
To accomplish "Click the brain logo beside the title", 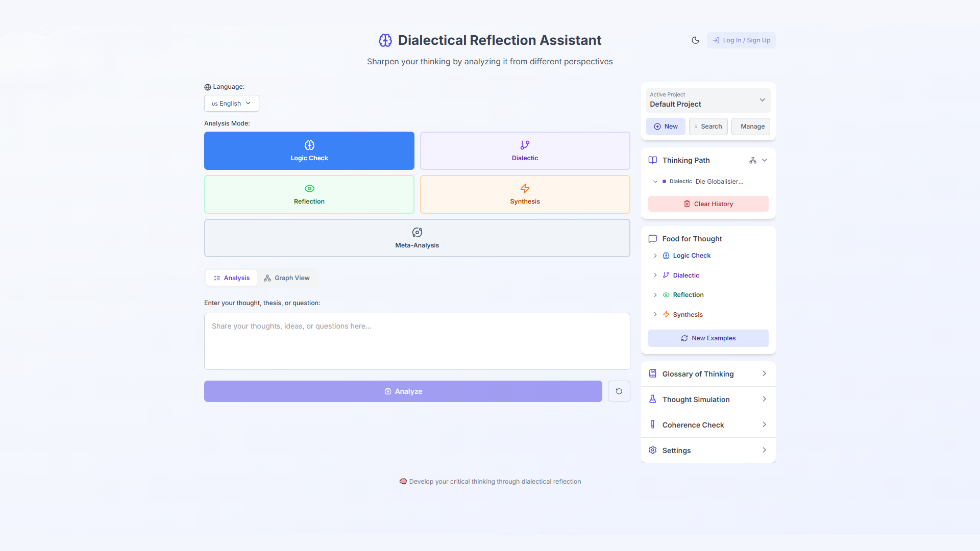I will [385, 40].
